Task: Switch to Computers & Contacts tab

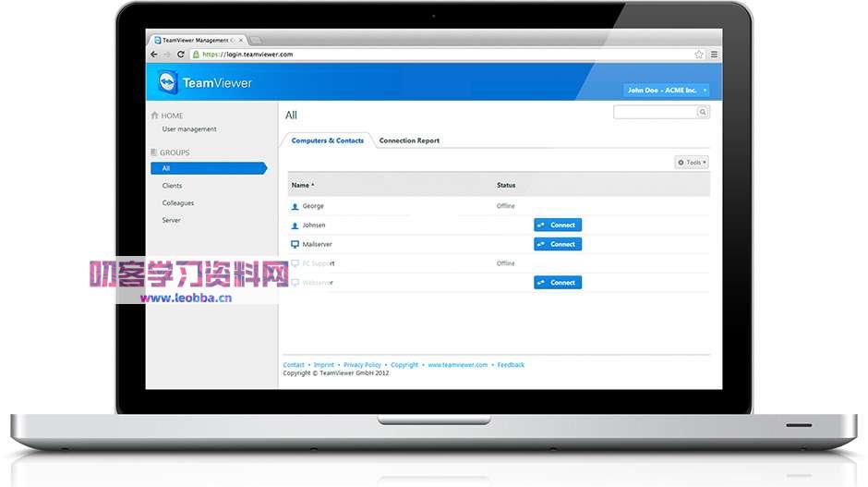Action: click(x=327, y=140)
